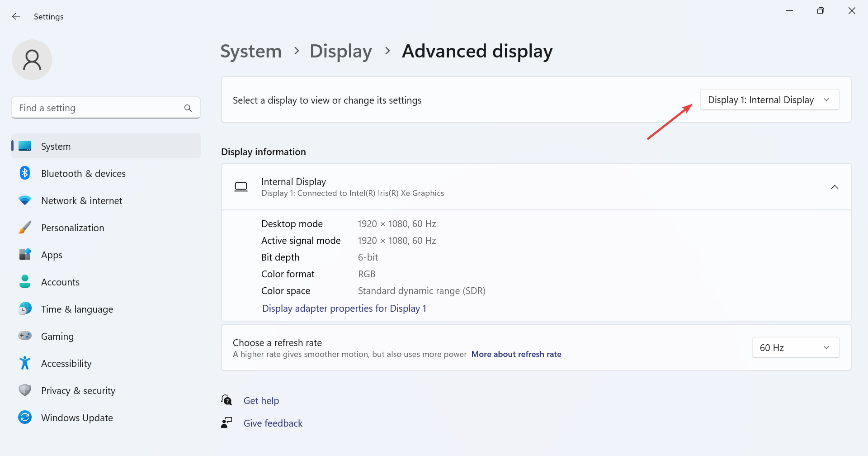Open the Display 1: Internal Display dropdown
The image size is (868, 456).
point(769,100)
